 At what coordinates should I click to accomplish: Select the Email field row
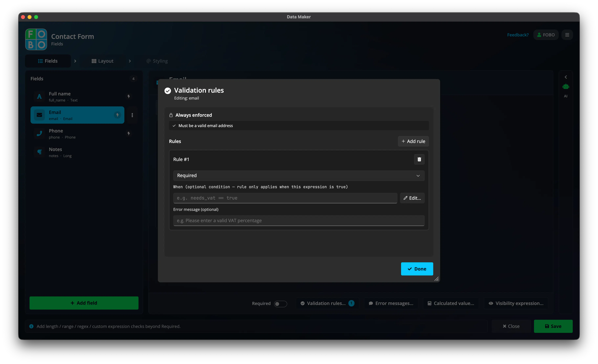(x=77, y=115)
